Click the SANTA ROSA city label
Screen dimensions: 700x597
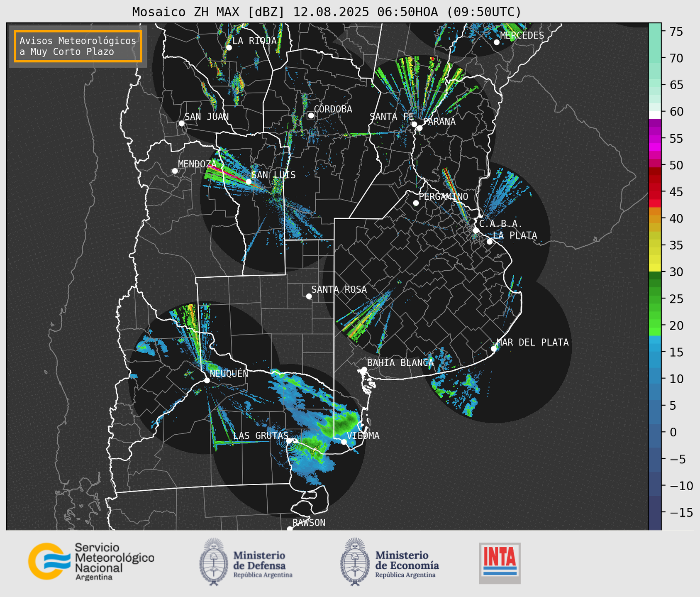[339, 289]
